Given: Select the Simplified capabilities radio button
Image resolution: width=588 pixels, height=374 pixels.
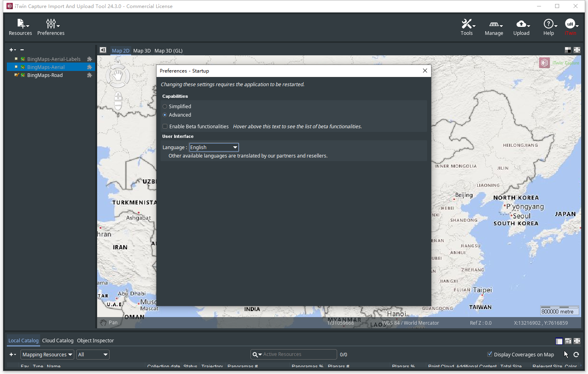Looking at the screenshot, I should pyautogui.click(x=165, y=106).
